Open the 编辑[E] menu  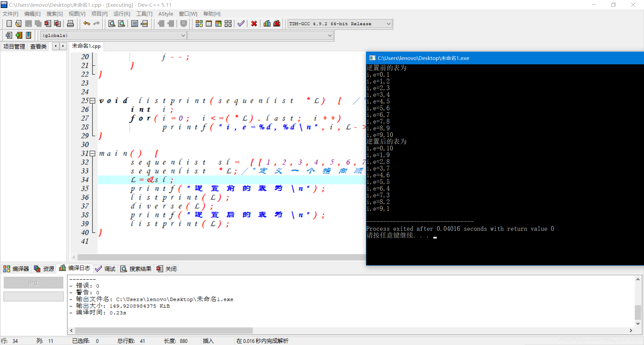[x=32, y=14]
